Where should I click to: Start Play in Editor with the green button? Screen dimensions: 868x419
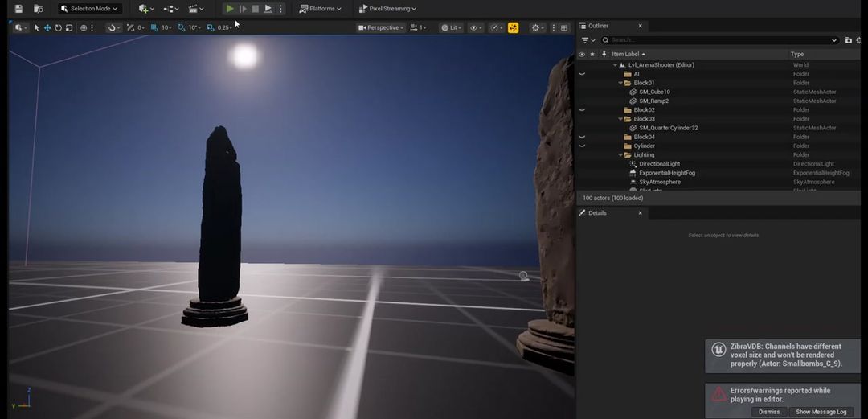(x=230, y=9)
